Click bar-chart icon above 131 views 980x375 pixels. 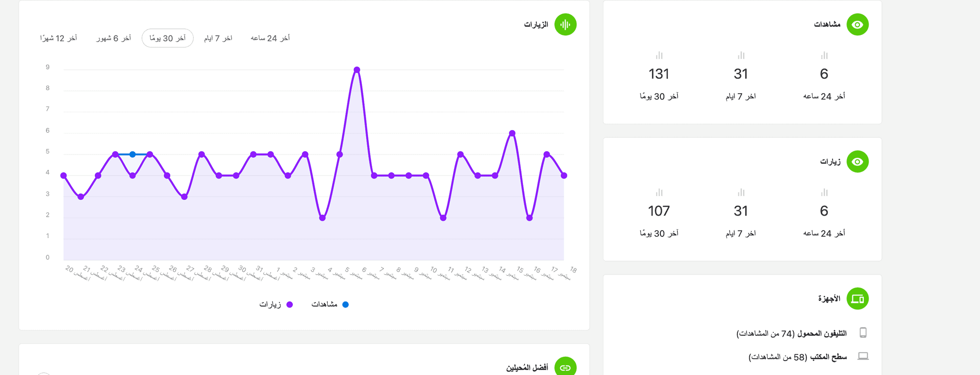coord(659,55)
